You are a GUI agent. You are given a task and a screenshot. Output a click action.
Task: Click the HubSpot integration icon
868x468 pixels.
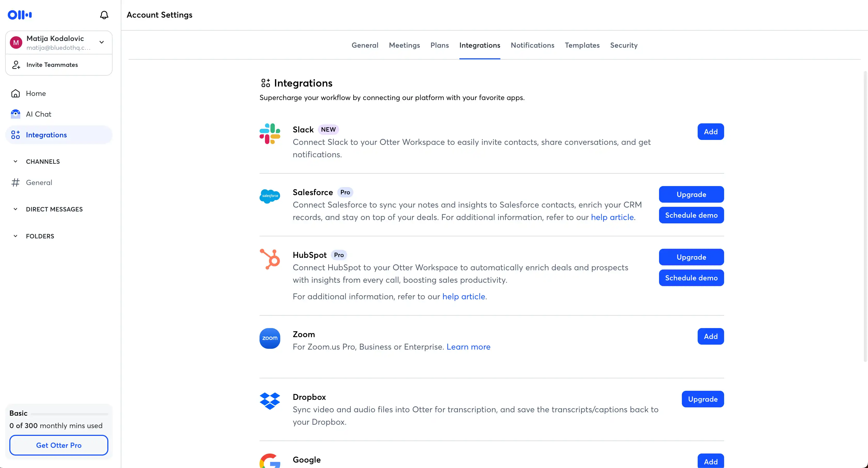click(x=270, y=259)
